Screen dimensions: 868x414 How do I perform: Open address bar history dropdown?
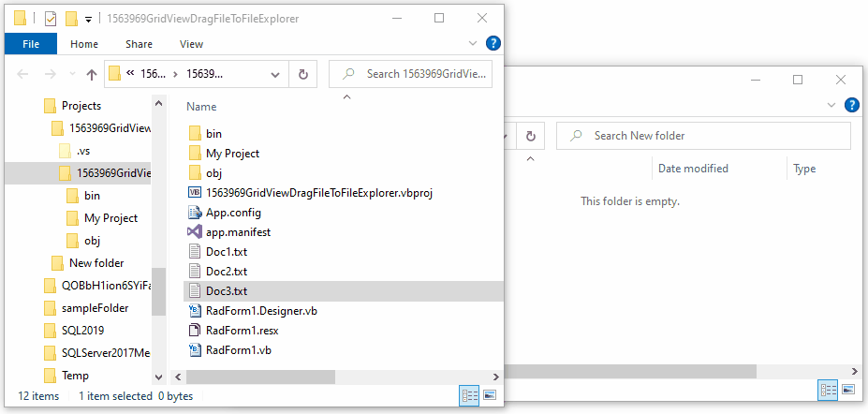tap(274, 74)
